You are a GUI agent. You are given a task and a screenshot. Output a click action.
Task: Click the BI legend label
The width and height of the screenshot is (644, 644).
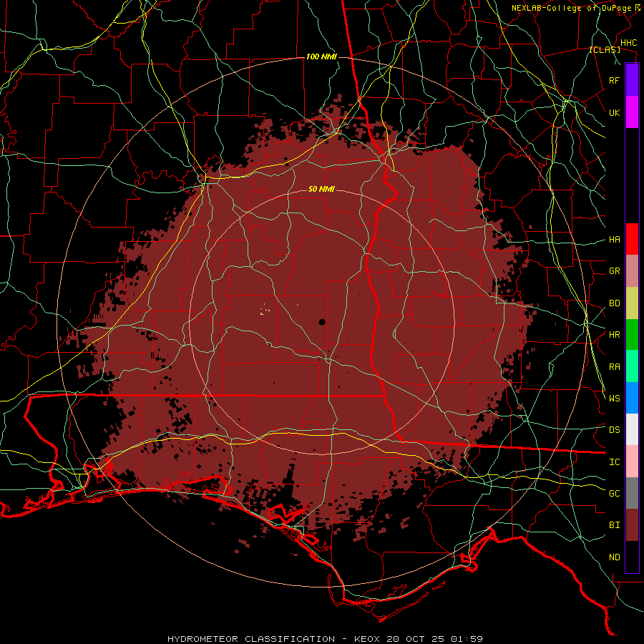pos(615,525)
